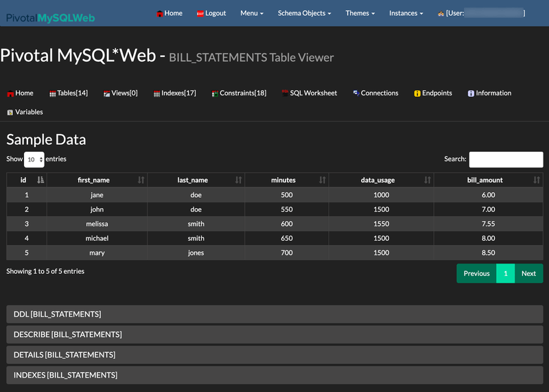
Task: Click the Indexes[17] icon
Action: tap(156, 93)
